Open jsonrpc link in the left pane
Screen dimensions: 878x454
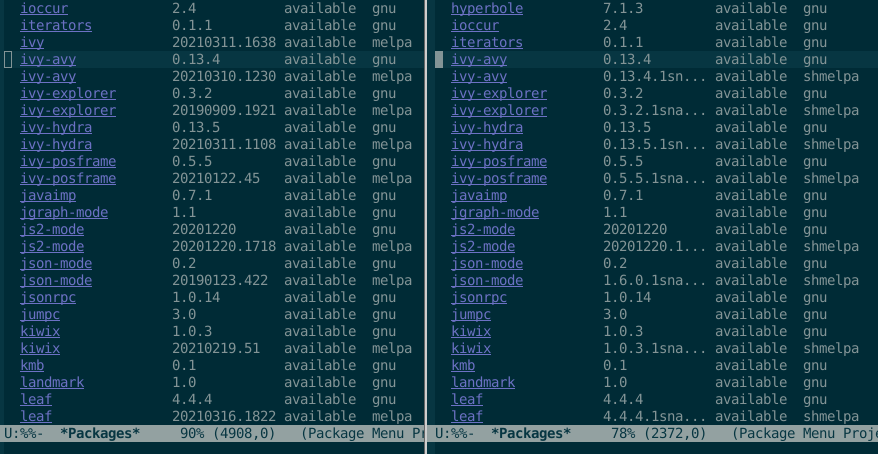(x=48, y=297)
